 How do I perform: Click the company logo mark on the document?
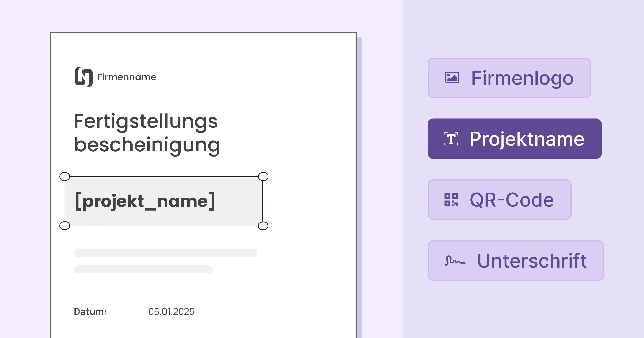click(83, 77)
